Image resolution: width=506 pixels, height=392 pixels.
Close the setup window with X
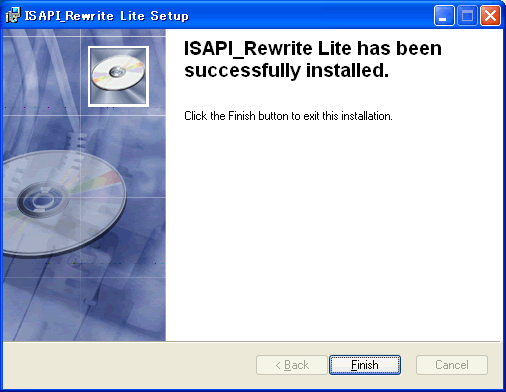[x=490, y=16]
